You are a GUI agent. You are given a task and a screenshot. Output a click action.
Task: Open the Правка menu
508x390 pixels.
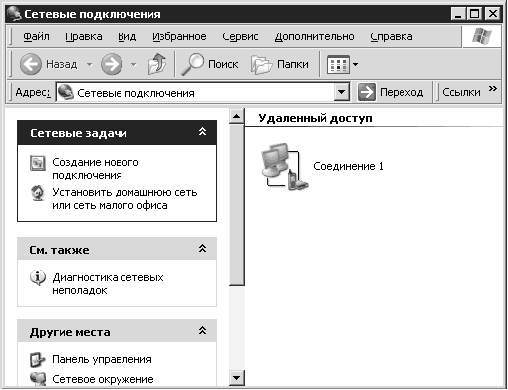coord(84,36)
